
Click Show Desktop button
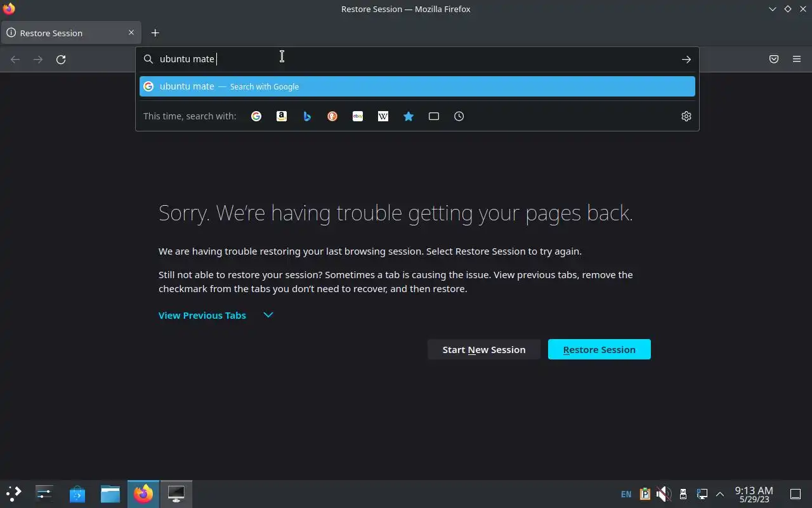coord(796,494)
